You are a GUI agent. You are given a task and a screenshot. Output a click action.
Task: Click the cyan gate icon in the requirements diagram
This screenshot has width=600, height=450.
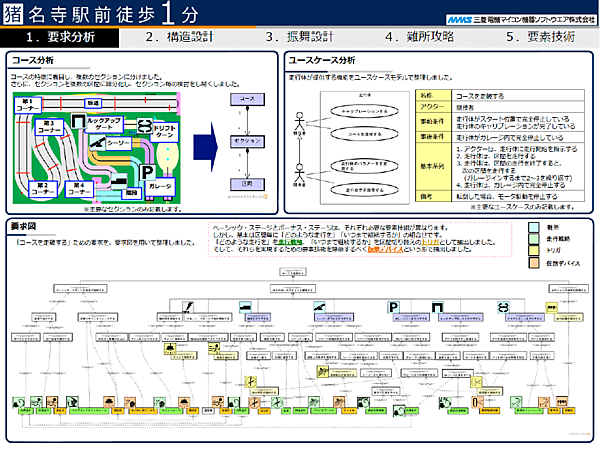tap(437, 307)
